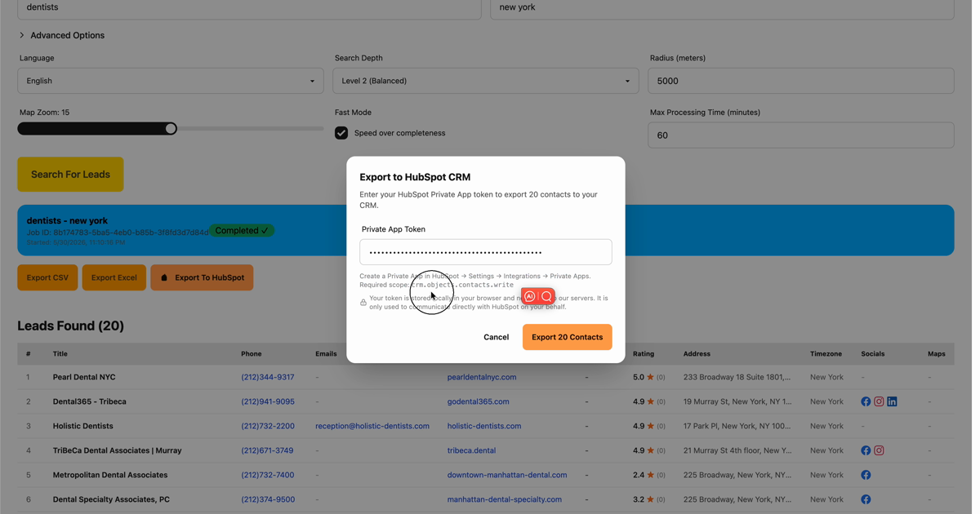Open Metropolitan Dental Associates Facebook icon
The height and width of the screenshot is (514, 980).
click(866, 475)
